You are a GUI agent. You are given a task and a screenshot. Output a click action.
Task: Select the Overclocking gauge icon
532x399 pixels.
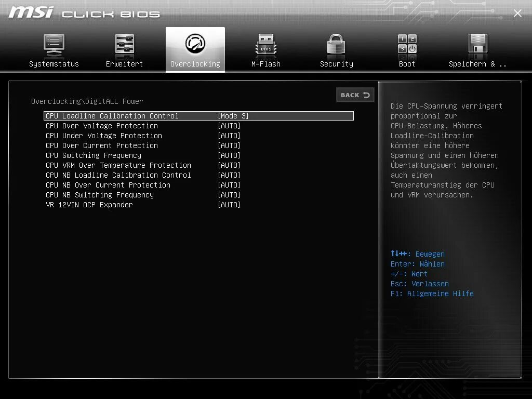[x=195, y=43]
